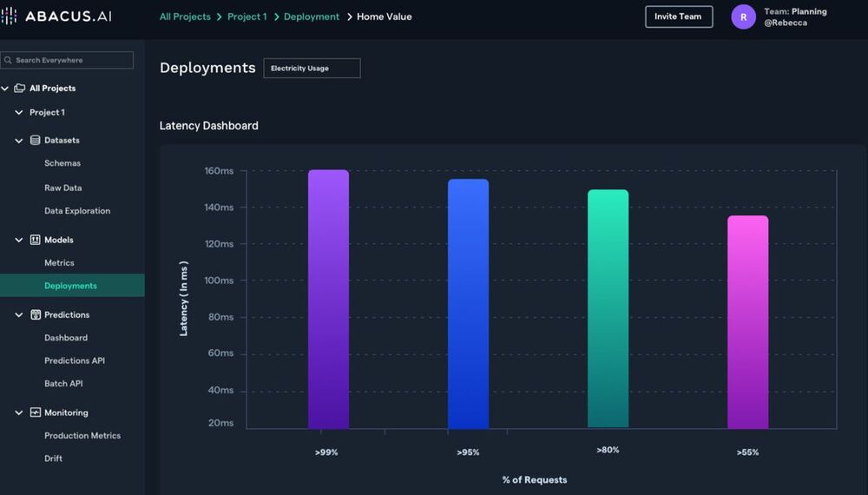This screenshot has height=495, width=868.
Task: Click the Monitoring chart icon
Action: tap(36, 412)
